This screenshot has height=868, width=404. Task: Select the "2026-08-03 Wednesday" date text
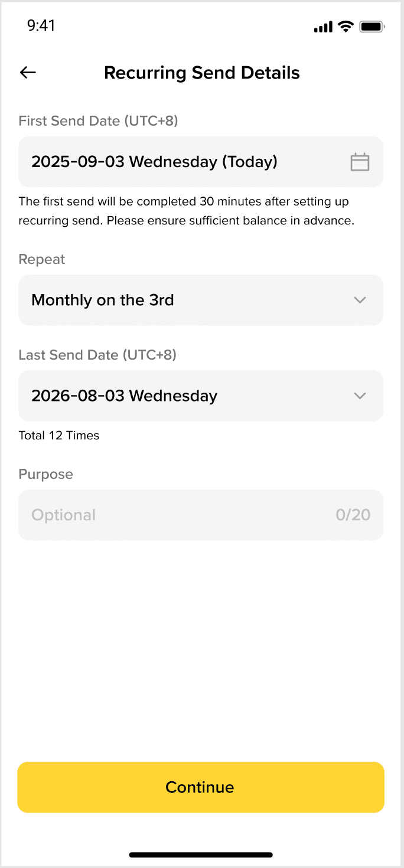pyautogui.click(x=124, y=396)
